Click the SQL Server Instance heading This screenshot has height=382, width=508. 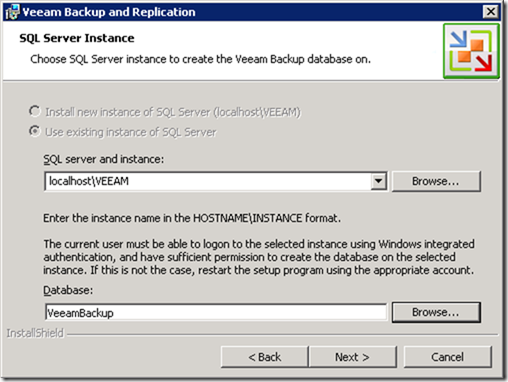[77, 38]
